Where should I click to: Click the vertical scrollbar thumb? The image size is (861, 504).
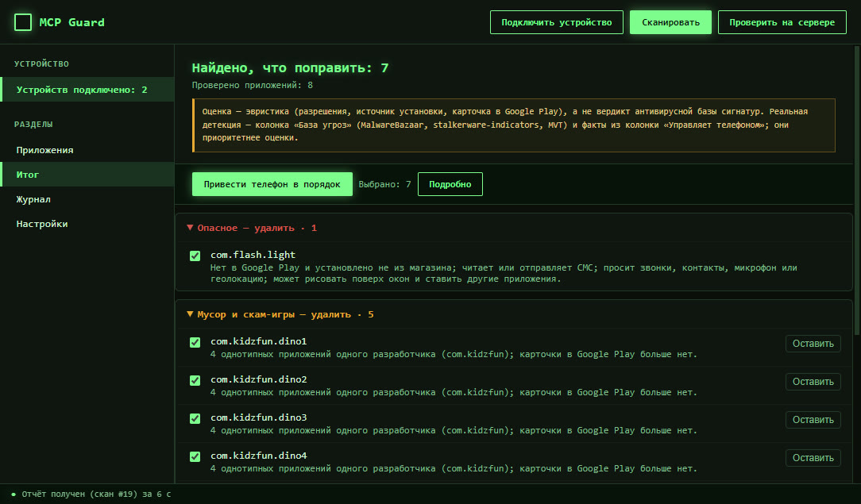(857, 189)
